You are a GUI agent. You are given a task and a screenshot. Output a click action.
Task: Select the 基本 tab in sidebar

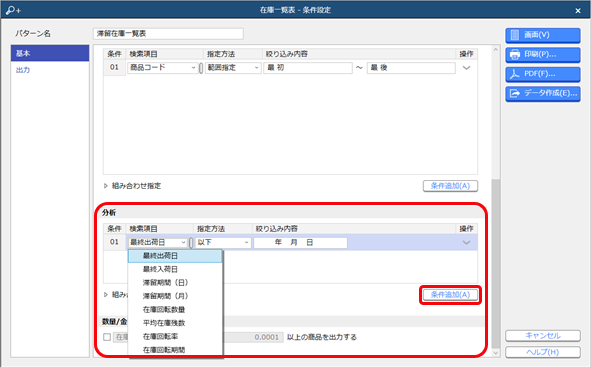(x=50, y=53)
